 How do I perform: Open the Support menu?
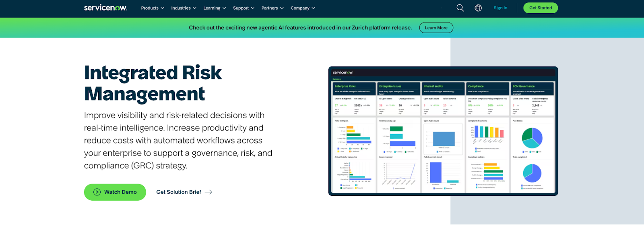[x=244, y=8]
